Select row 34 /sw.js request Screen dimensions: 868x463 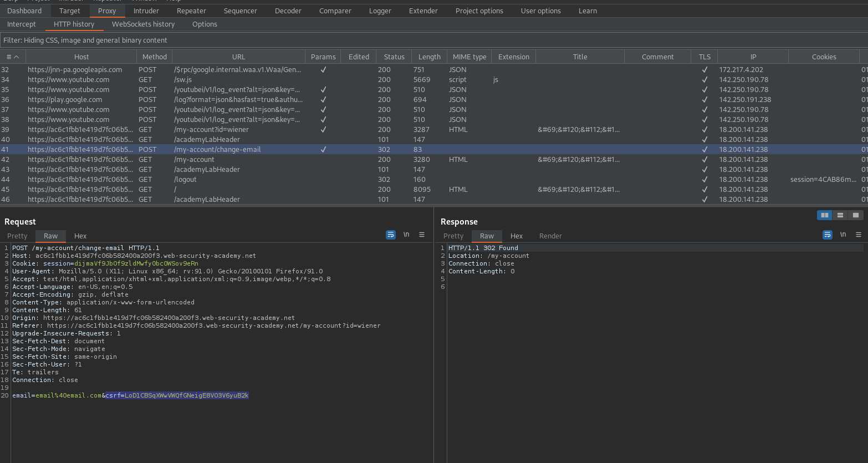point(433,79)
